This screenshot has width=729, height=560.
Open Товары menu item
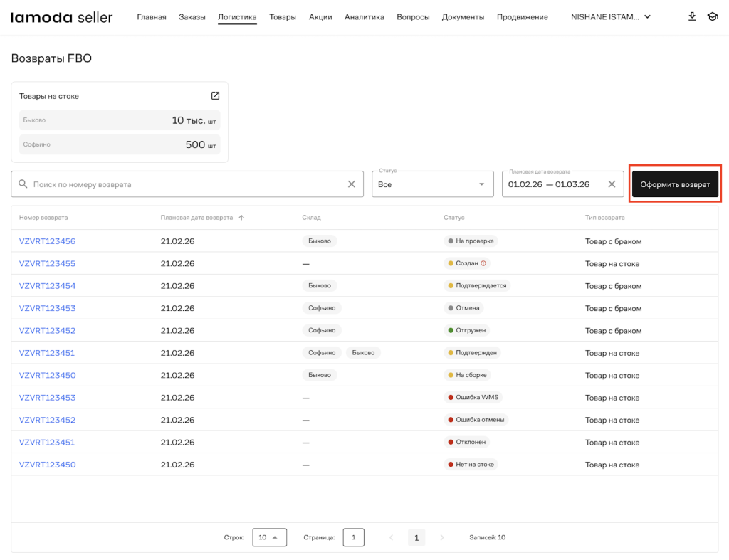[282, 17]
